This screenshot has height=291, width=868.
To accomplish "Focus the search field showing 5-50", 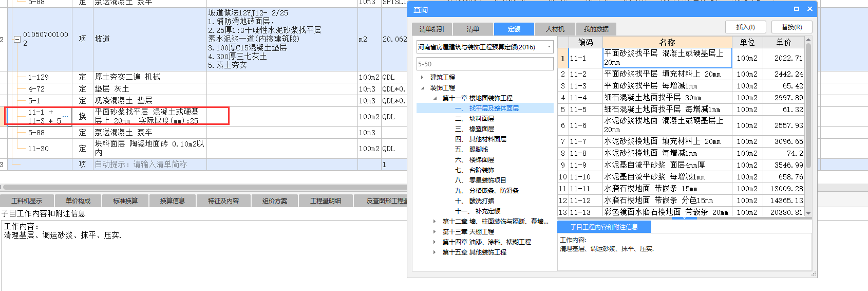I will [485, 64].
